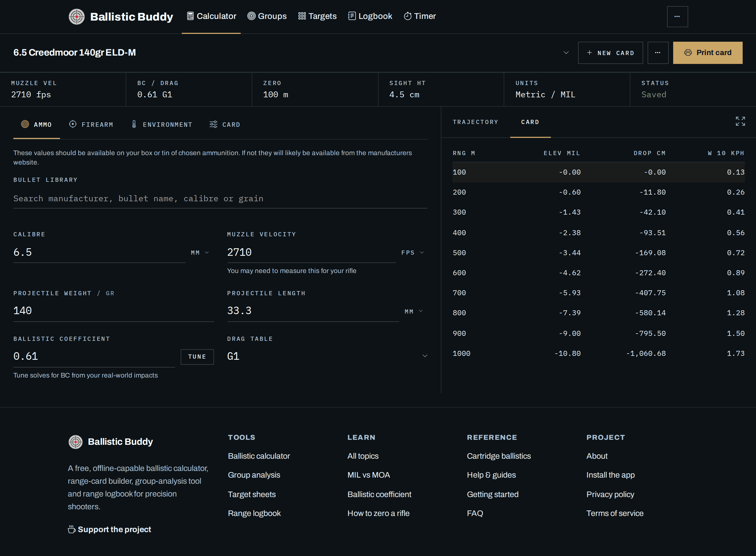Expand the range card to fullscreen
This screenshot has height=556, width=756.
click(x=740, y=121)
